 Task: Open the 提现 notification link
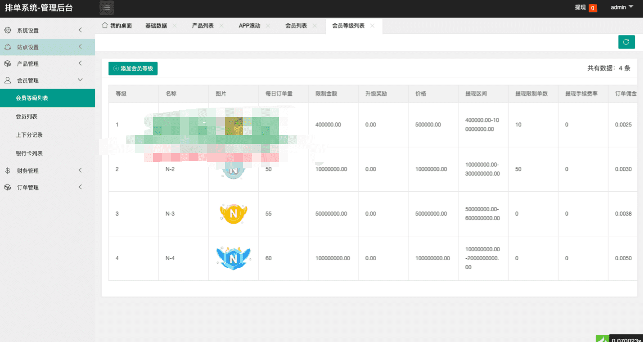(580, 8)
